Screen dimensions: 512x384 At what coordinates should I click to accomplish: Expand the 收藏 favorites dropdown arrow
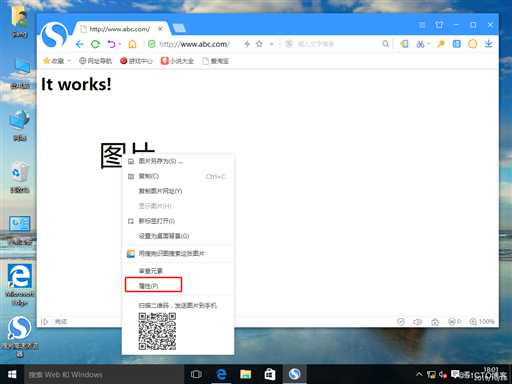coord(69,61)
